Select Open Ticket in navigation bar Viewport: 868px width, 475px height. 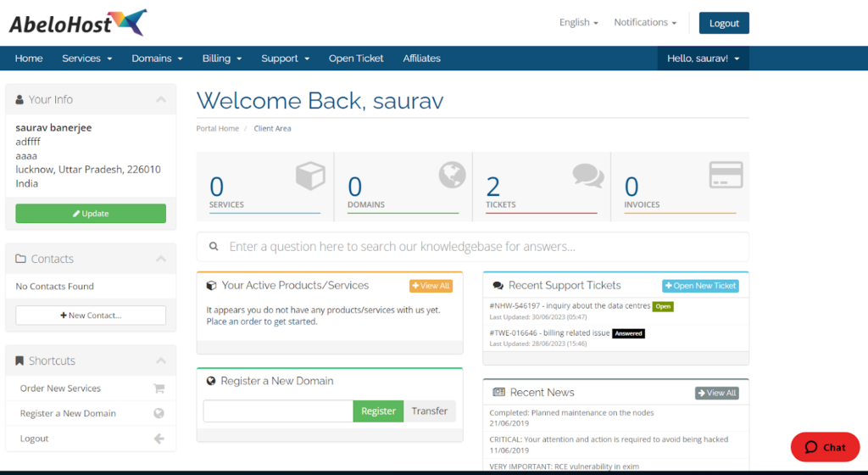(356, 59)
